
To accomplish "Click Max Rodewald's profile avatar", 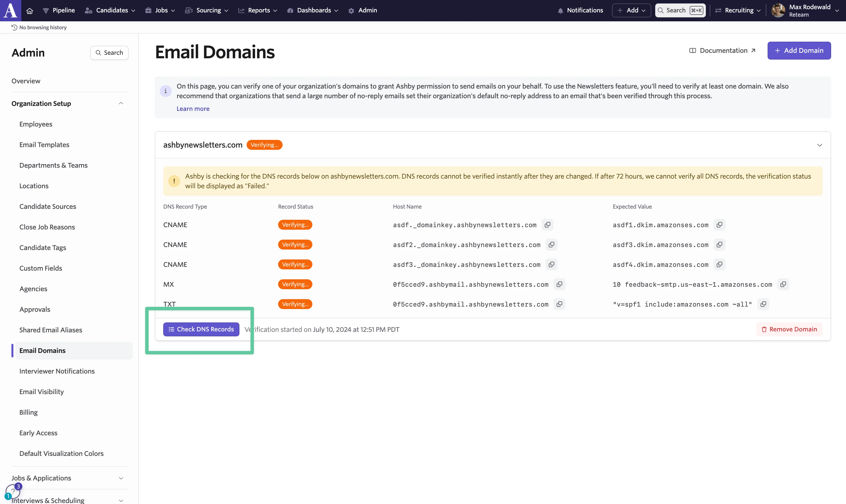I will point(778,10).
